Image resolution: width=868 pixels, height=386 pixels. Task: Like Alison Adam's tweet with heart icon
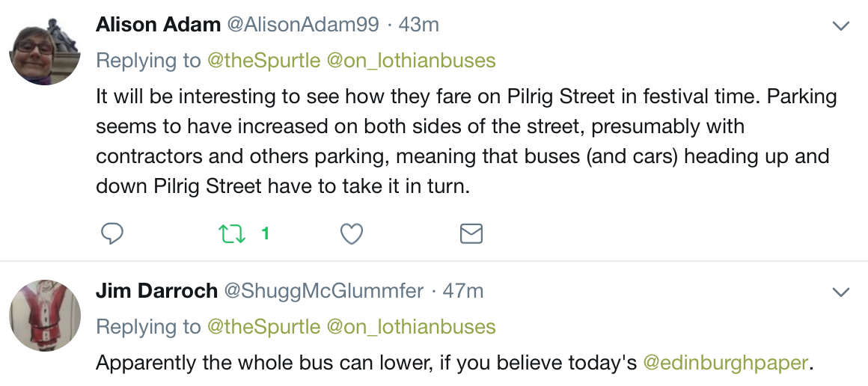[x=352, y=234]
